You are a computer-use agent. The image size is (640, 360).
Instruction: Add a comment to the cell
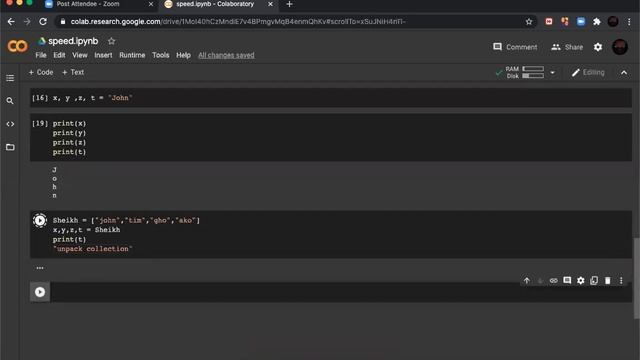(x=567, y=280)
